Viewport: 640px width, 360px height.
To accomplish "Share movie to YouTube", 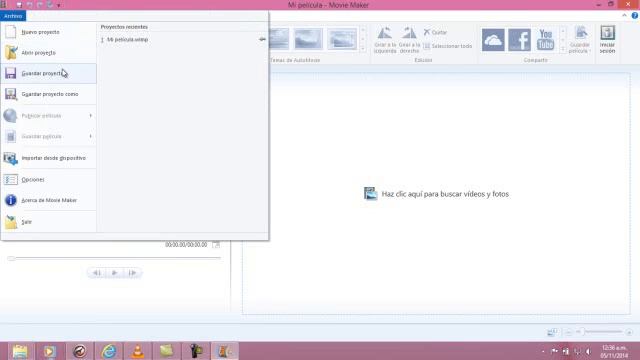I will (x=545, y=40).
